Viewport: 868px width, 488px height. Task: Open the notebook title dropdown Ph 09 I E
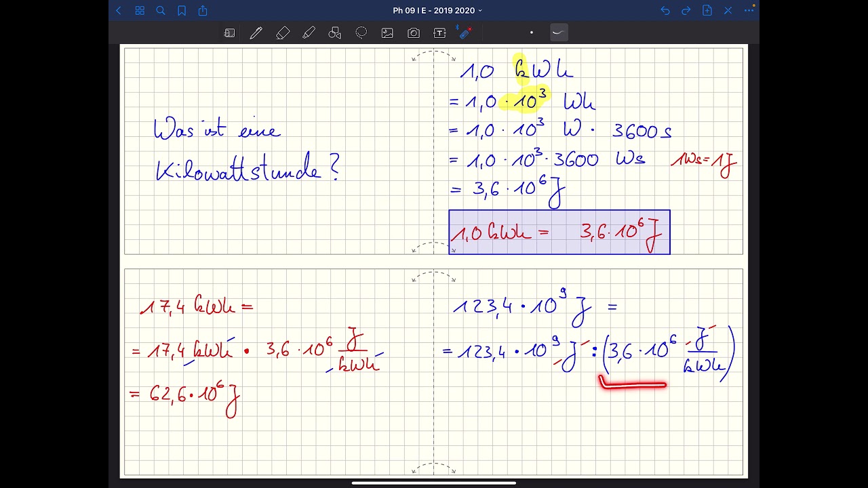[x=437, y=11]
